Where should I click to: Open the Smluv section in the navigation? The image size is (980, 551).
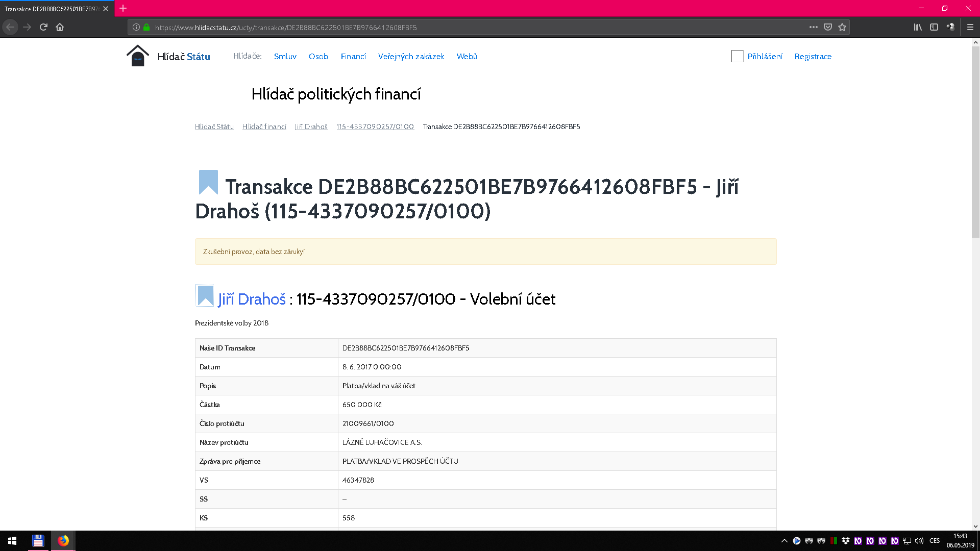(x=285, y=56)
